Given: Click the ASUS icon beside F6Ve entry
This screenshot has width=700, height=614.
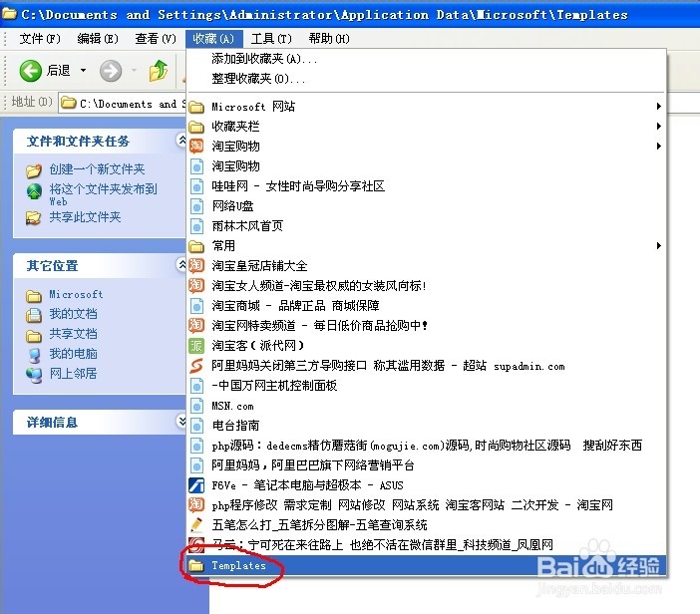Looking at the screenshot, I should (x=196, y=485).
